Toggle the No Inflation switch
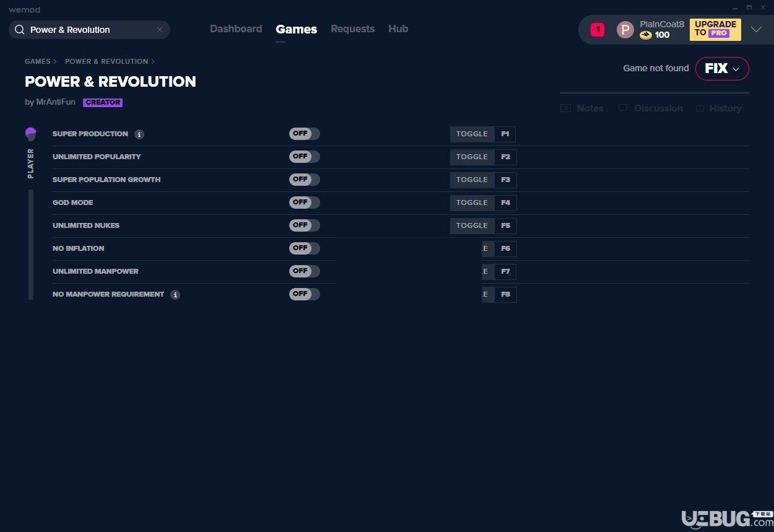Image resolution: width=774 pixels, height=532 pixels. click(x=305, y=248)
